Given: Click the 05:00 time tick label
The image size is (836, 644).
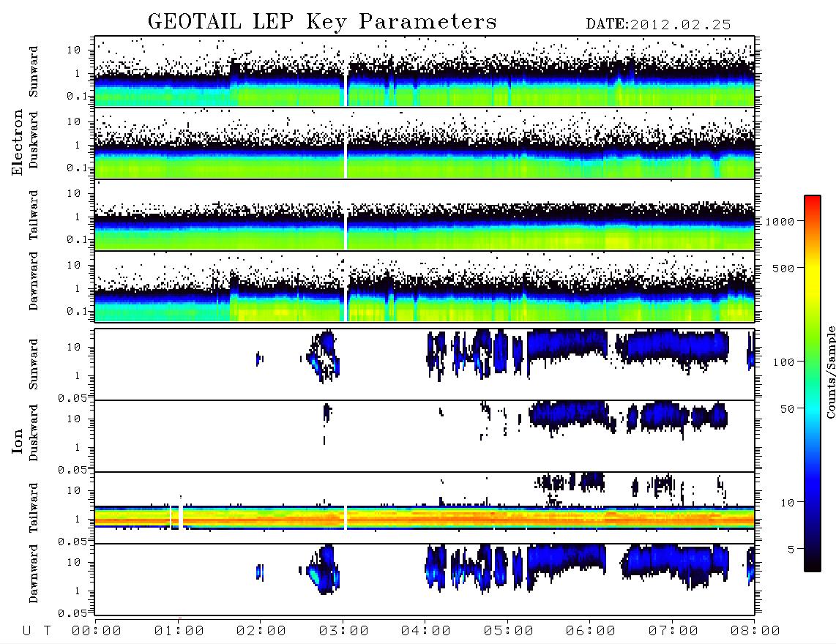Looking at the screenshot, I should [x=509, y=631].
